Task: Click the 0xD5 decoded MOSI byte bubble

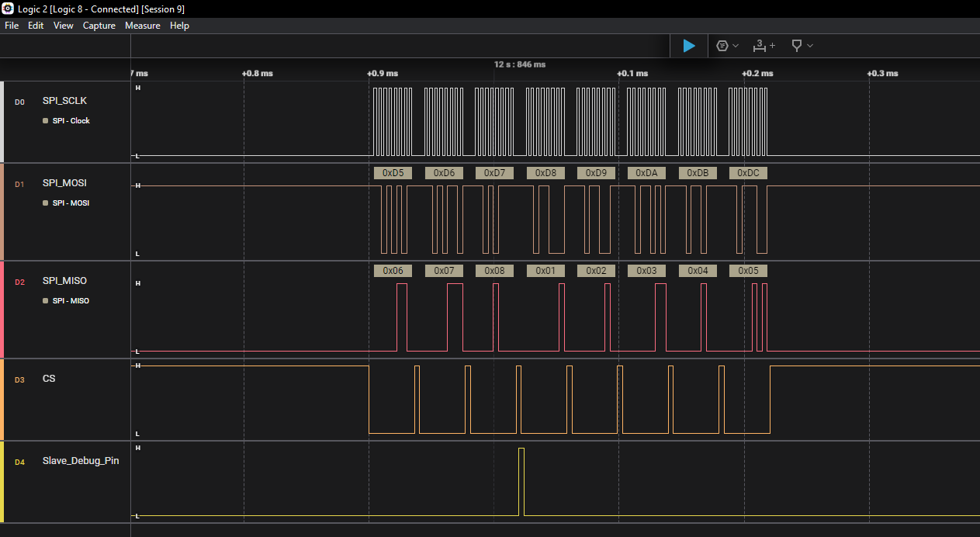Action: pos(393,173)
